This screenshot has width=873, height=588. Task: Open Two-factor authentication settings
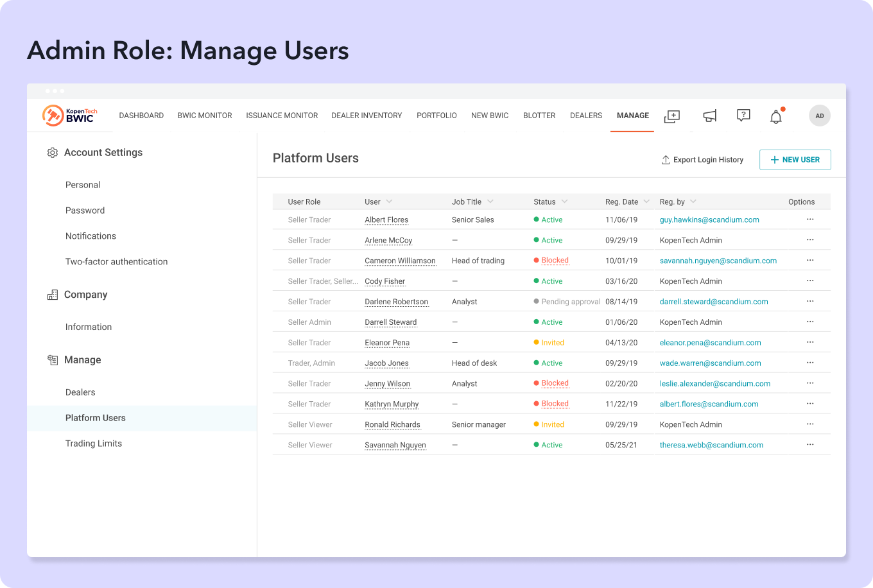coord(116,262)
